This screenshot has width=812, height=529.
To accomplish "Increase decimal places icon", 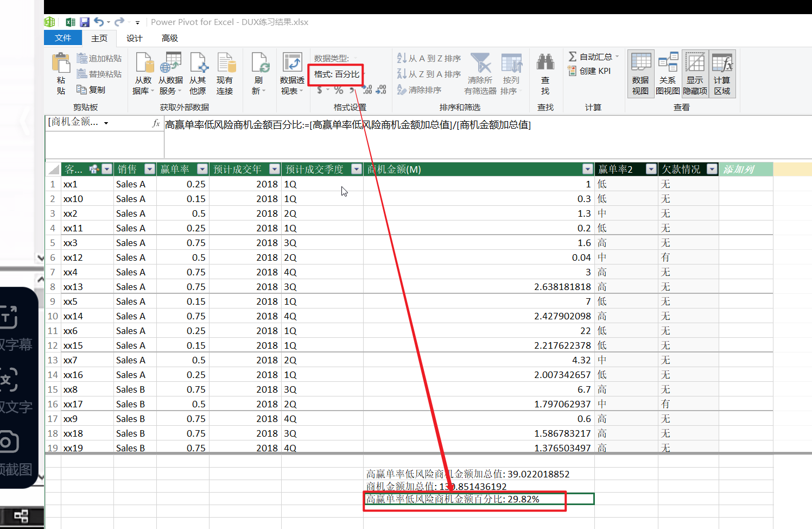I will 367,90.
